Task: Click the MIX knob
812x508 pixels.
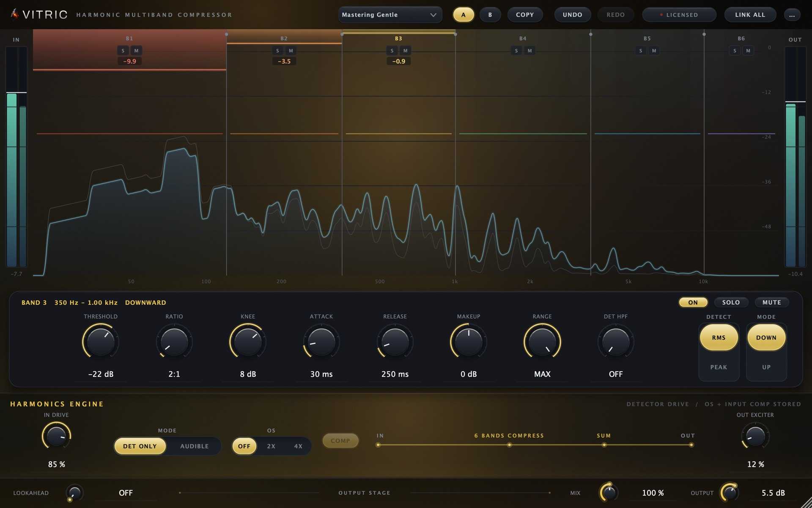Action: click(609, 493)
